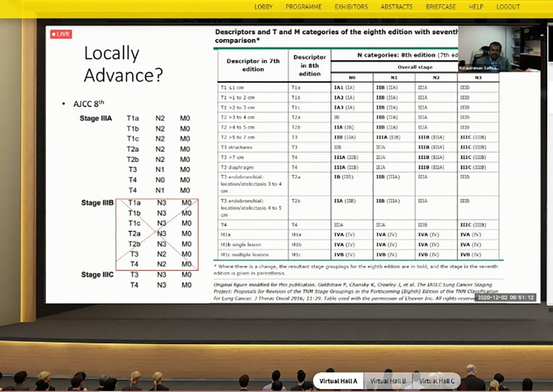Click the "Descriptors and T and M categories" heading
Viewport: 553px width, 392px height.
[336, 36]
